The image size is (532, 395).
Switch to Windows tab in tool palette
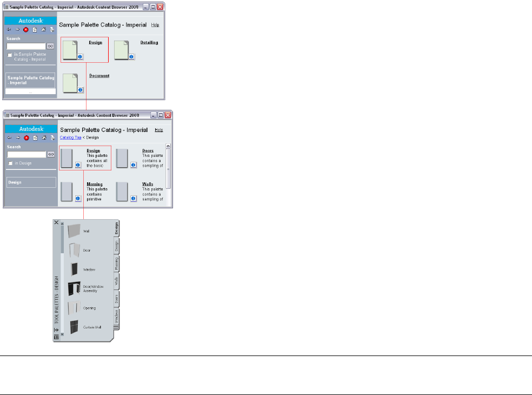[x=116, y=317]
